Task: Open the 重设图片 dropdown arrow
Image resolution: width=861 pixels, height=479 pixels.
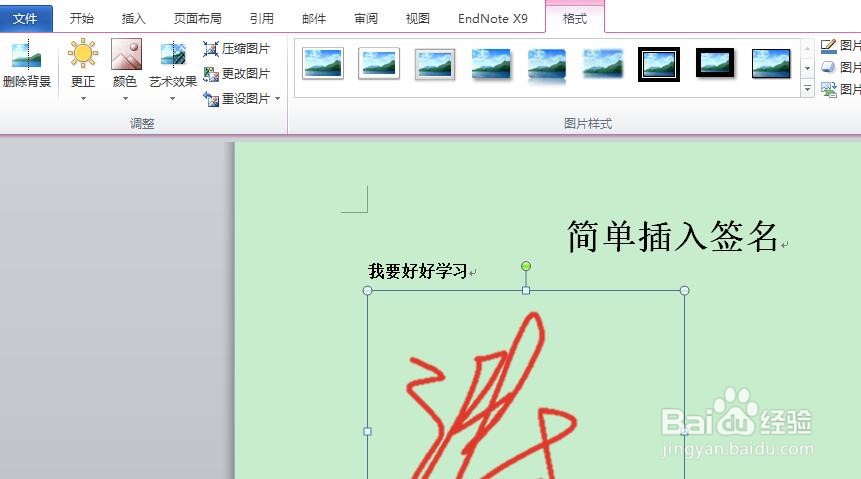Action: click(277, 99)
